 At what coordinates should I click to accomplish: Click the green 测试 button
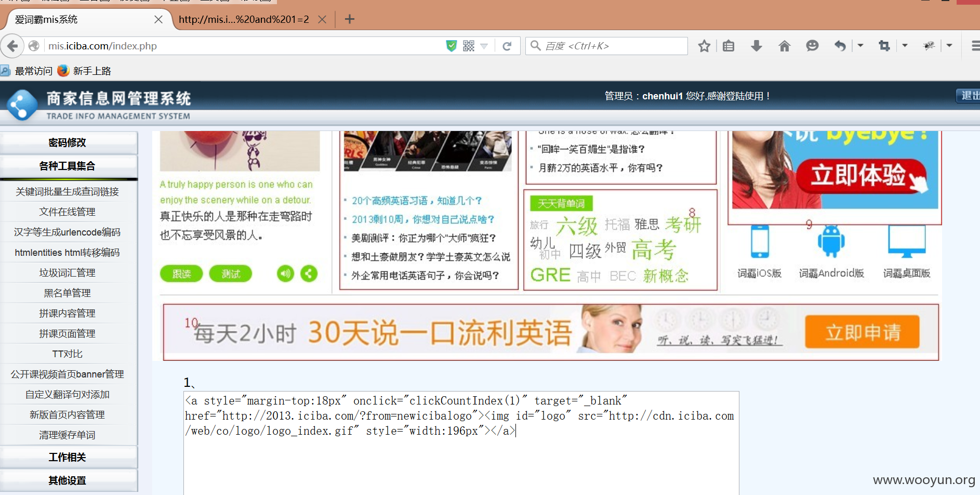point(231,273)
